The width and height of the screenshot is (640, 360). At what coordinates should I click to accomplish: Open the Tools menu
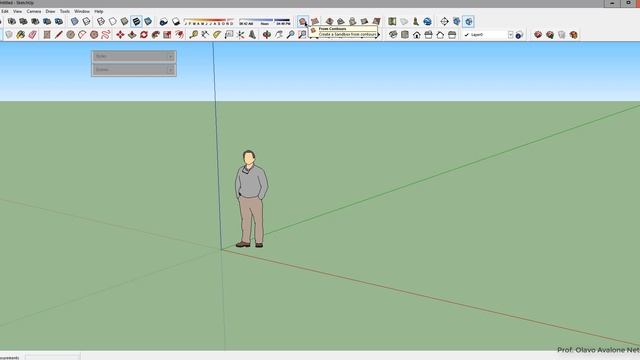[65, 11]
